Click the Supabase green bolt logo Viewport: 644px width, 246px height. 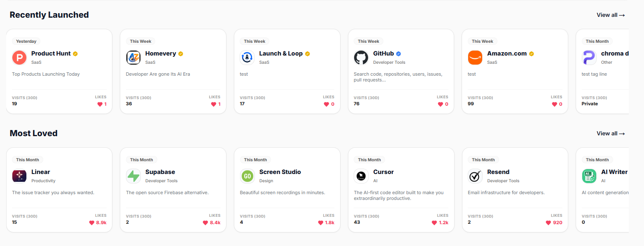point(133,176)
